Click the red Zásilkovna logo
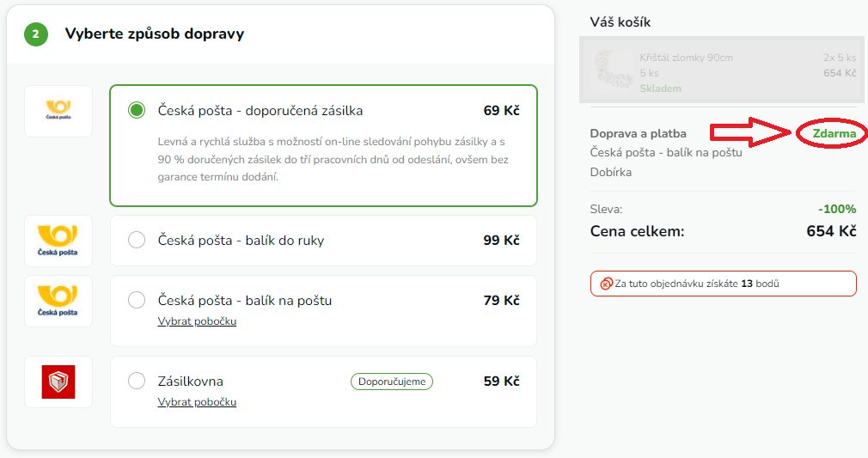 (x=58, y=382)
